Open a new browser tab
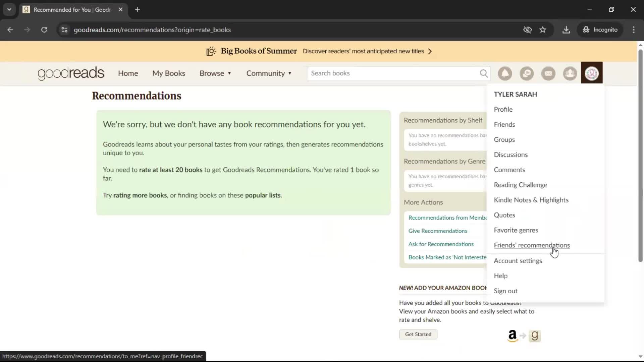 pos(138,10)
